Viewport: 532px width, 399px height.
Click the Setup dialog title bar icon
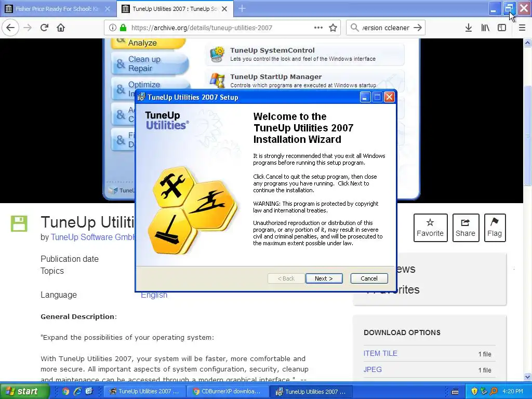(141, 97)
